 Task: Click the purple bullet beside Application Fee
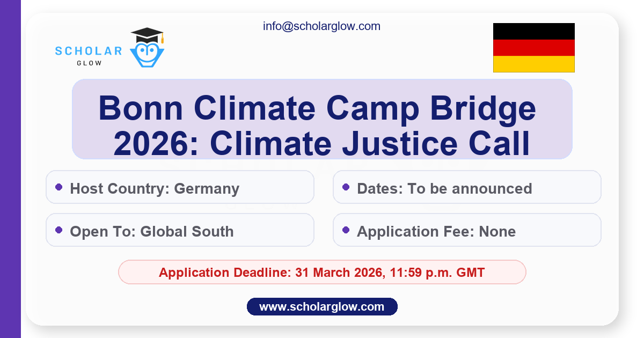pos(346,230)
